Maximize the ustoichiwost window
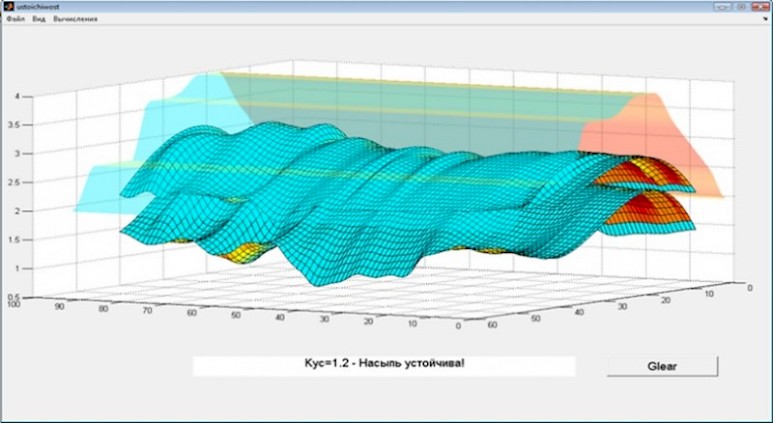The width and height of the screenshot is (773, 423). click(x=741, y=6)
